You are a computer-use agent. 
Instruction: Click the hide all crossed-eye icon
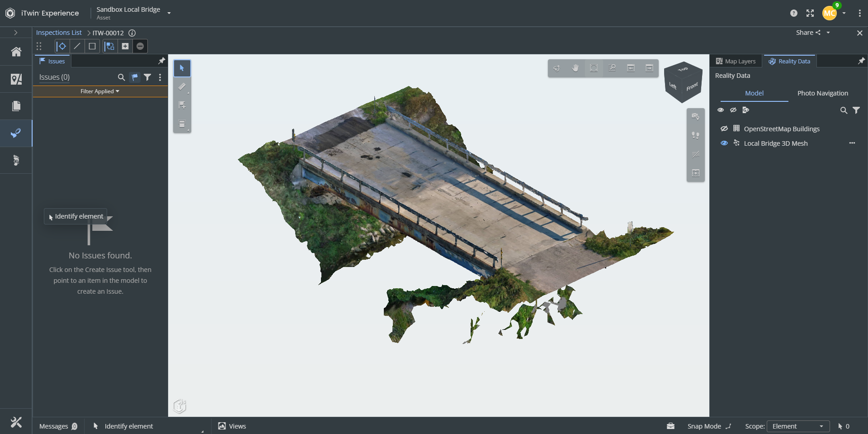tap(733, 110)
